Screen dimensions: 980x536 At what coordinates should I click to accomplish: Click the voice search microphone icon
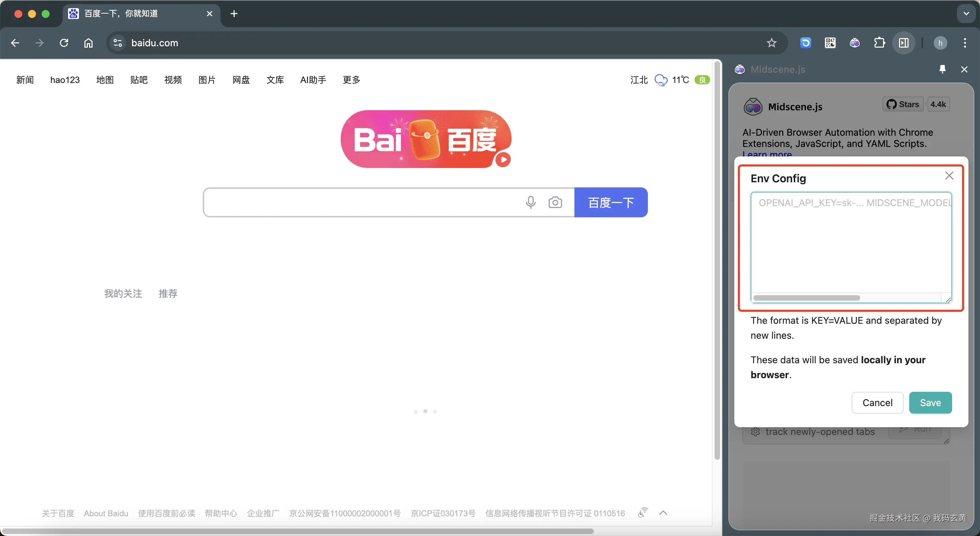point(531,202)
